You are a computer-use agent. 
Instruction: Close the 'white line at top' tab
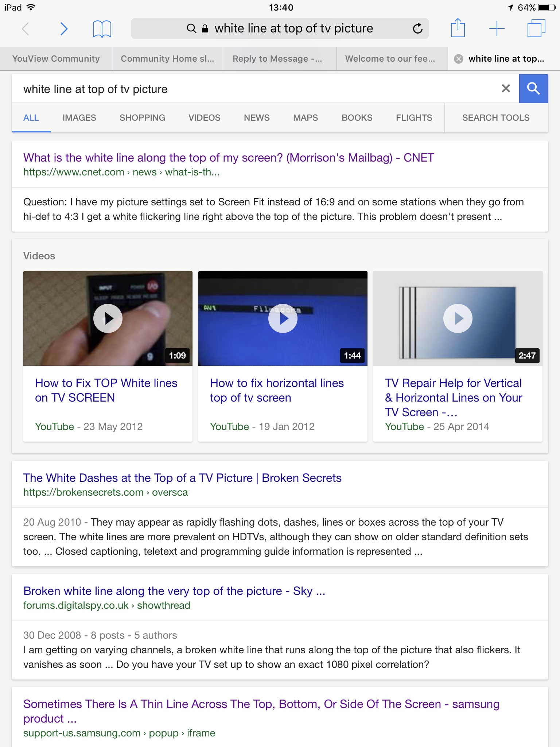(x=459, y=59)
